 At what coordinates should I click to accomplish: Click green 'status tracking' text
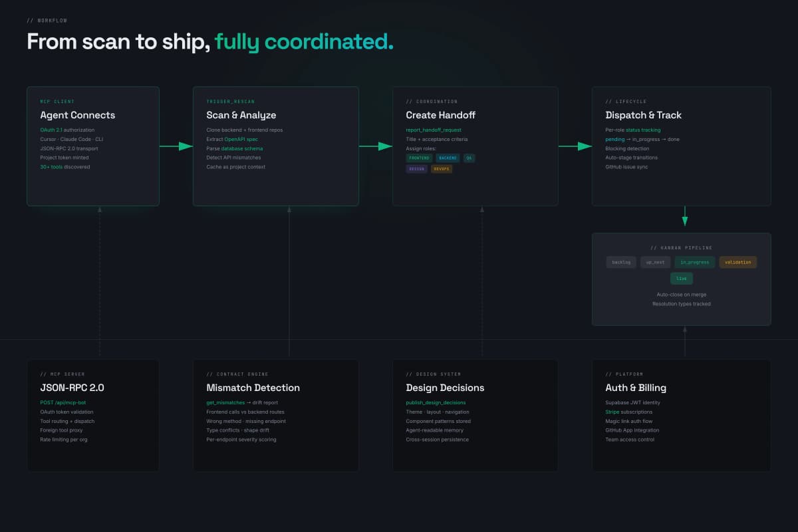click(643, 130)
